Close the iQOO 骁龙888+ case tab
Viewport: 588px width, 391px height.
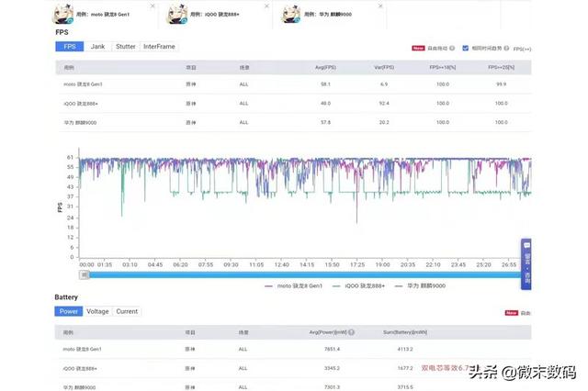[x=267, y=6]
